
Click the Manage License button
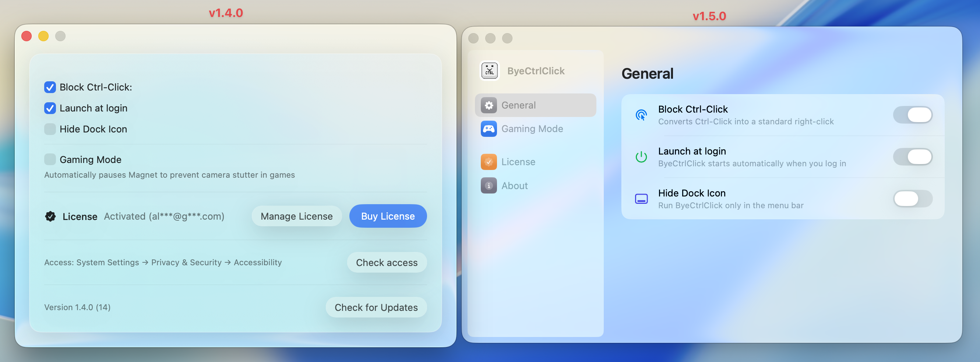click(296, 216)
